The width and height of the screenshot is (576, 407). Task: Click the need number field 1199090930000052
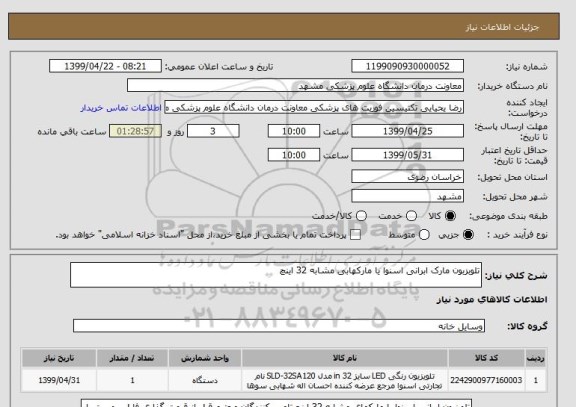407,66
